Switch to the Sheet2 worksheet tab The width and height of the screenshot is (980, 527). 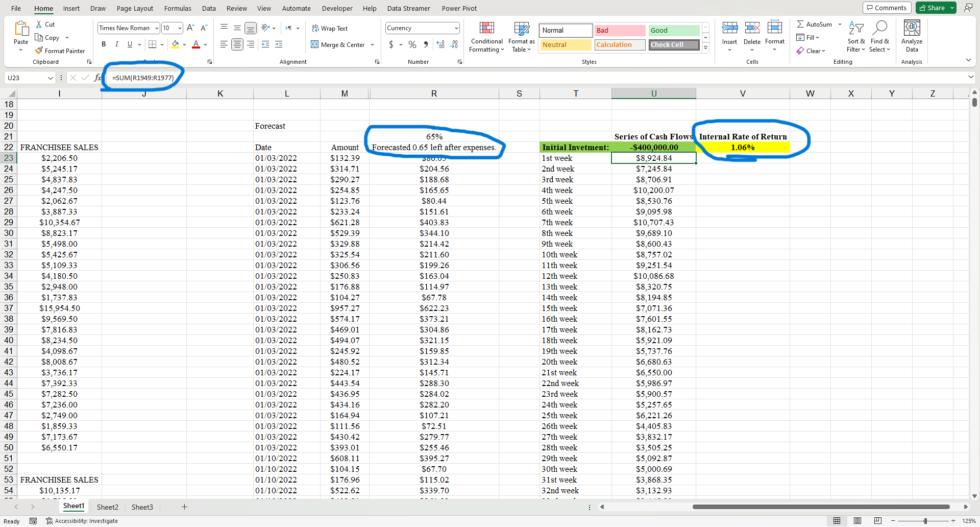click(107, 507)
